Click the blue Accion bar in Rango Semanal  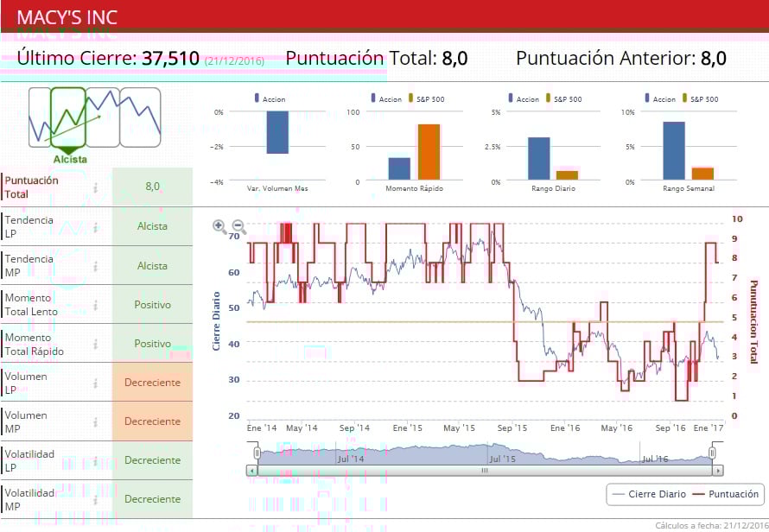(674, 150)
